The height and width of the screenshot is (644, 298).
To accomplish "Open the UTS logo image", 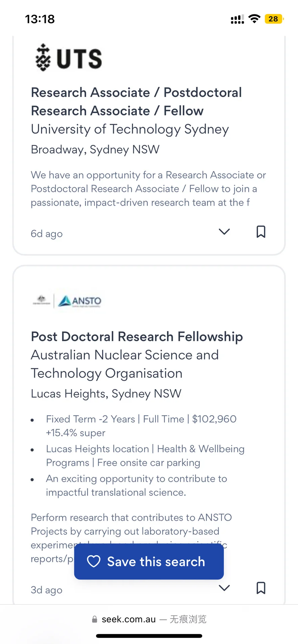I will pyautogui.click(x=69, y=58).
